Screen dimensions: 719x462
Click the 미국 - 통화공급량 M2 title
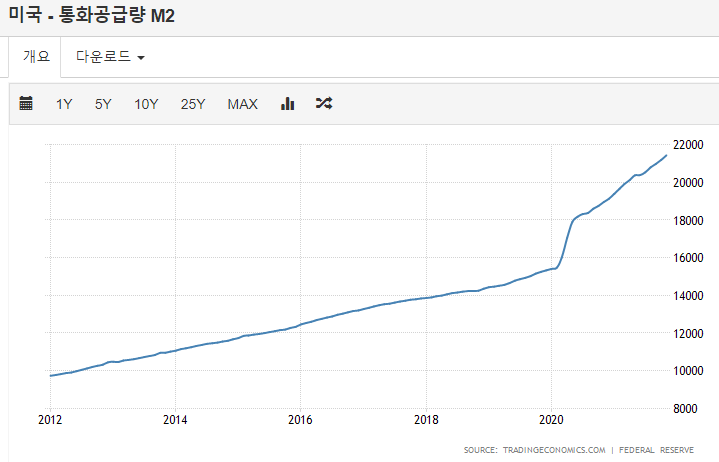click(x=92, y=15)
